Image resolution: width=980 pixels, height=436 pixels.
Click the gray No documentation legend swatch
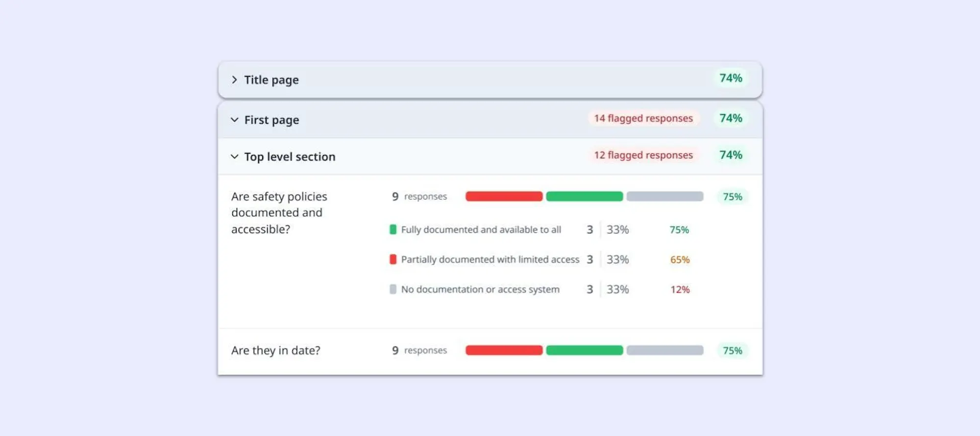pyautogui.click(x=393, y=289)
